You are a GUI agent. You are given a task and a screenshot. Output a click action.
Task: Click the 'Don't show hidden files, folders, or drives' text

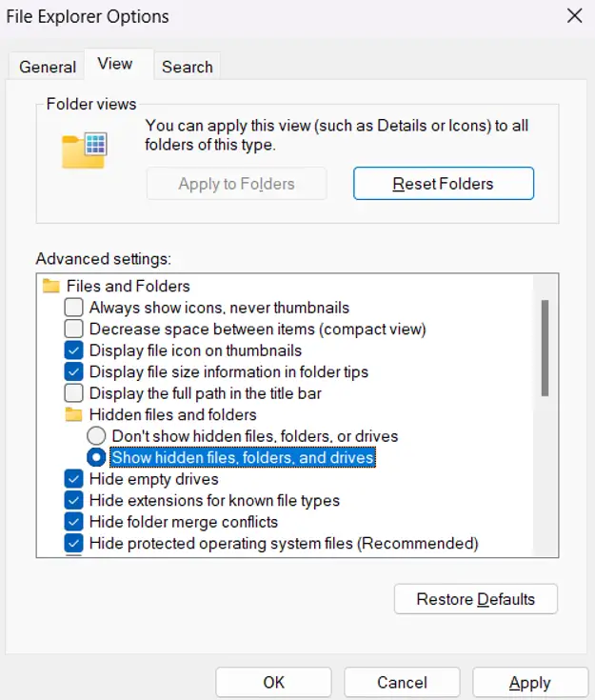tap(255, 436)
